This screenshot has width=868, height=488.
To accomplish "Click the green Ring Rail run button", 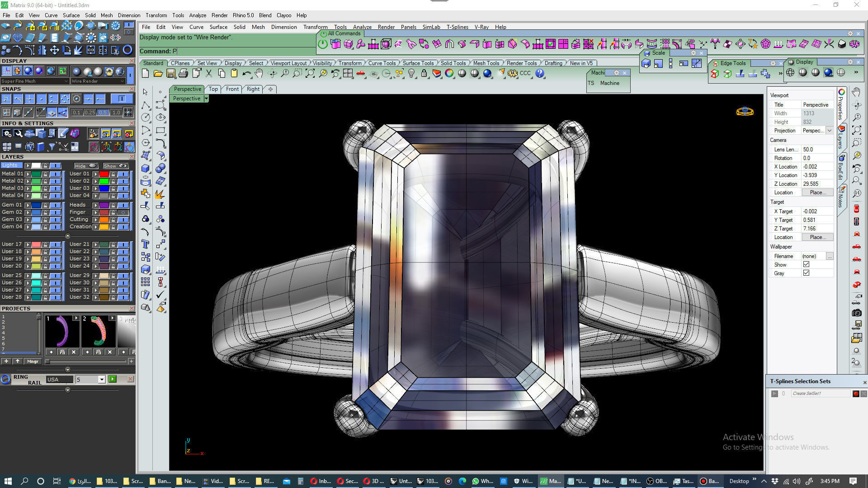I will click(113, 380).
